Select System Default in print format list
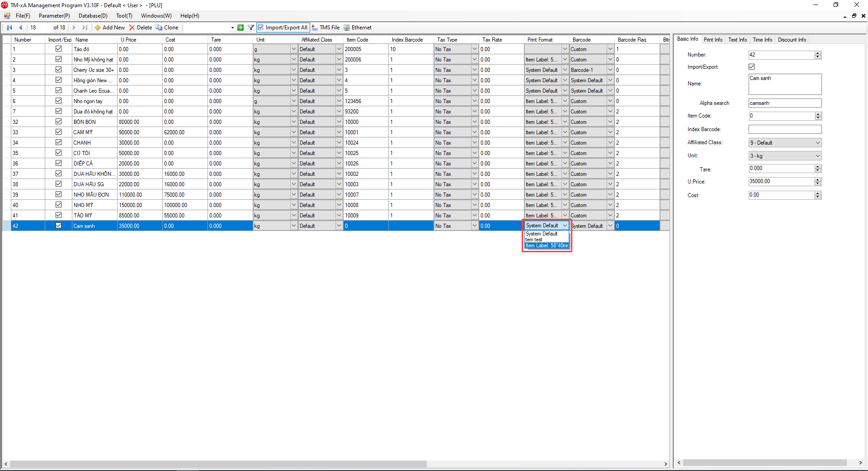The height and width of the screenshot is (471, 868). (x=547, y=234)
